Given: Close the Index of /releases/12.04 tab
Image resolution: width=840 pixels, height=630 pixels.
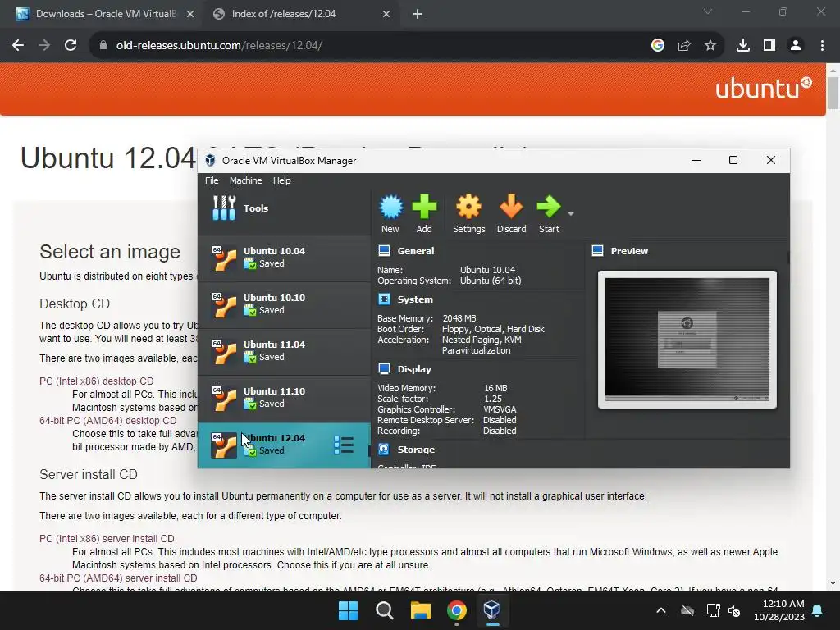Looking at the screenshot, I should coord(386,14).
